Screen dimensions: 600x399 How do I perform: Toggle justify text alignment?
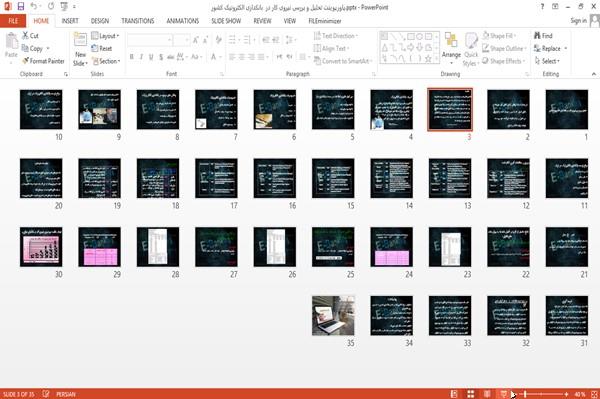(x=261, y=57)
